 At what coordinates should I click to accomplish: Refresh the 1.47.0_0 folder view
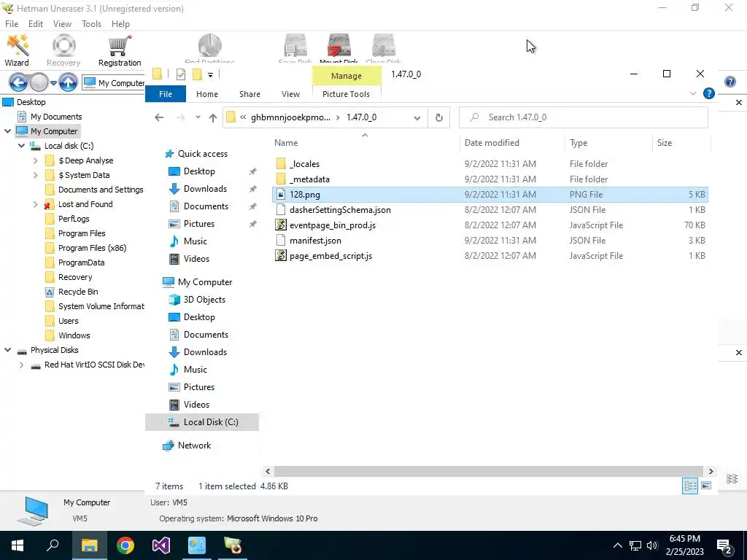click(438, 117)
